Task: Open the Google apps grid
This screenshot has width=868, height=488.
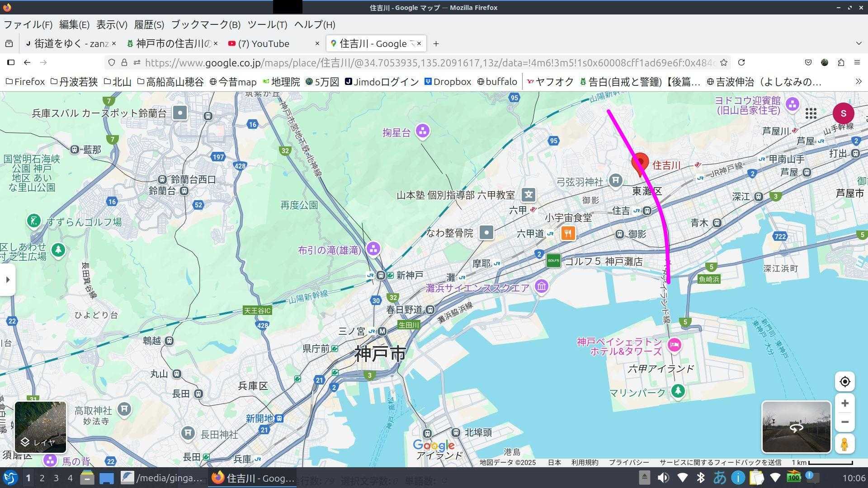Action: [811, 113]
